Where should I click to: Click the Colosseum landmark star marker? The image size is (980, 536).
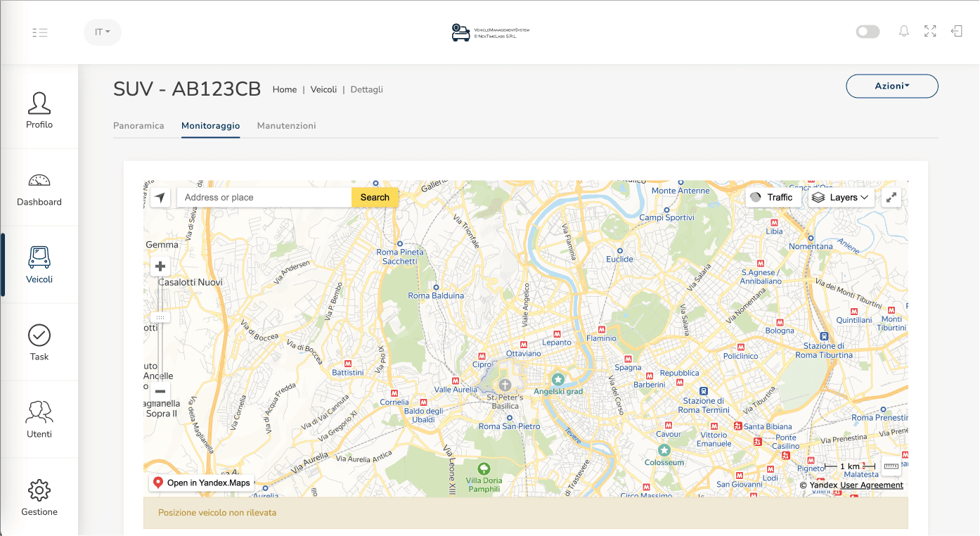tap(664, 449)
